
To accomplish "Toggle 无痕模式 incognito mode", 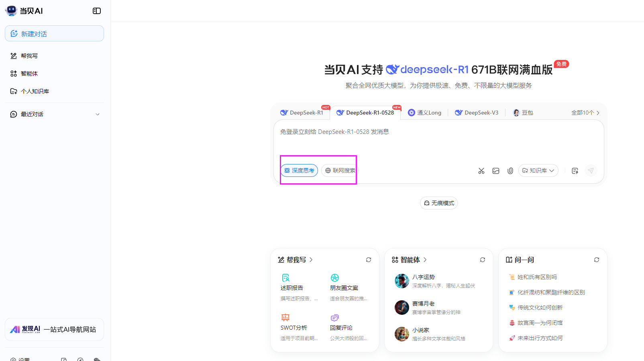I will click(439, 203).
